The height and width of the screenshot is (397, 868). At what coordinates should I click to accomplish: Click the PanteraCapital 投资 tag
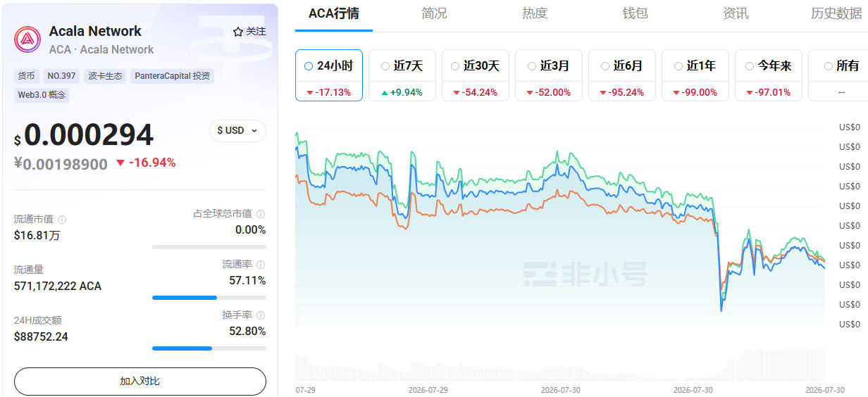172,75
